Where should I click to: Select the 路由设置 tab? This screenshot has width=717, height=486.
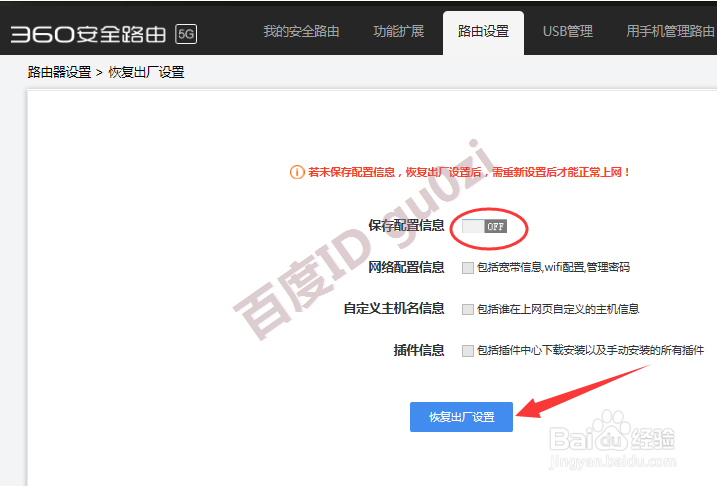[483, 32]
